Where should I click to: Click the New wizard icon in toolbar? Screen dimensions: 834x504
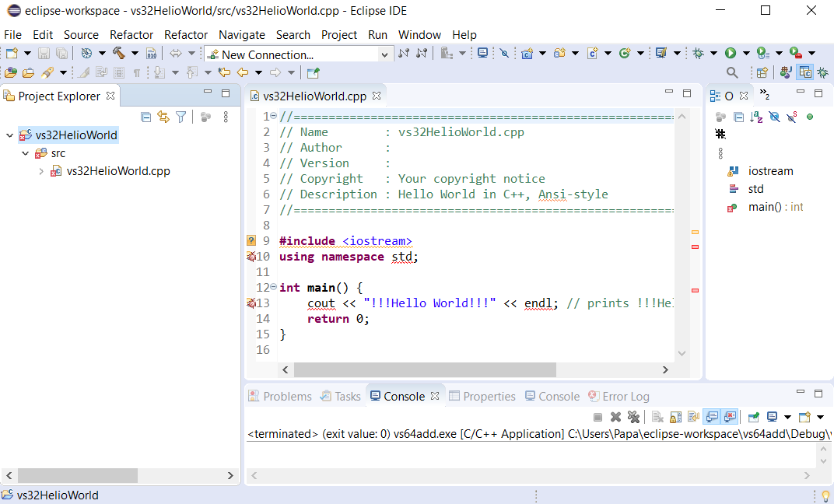pos(12,53)
